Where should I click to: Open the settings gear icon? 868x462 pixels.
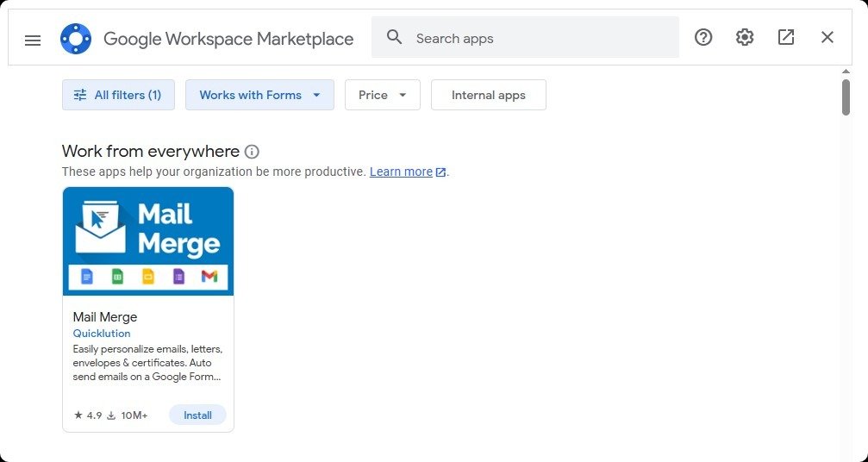[745, 38]
